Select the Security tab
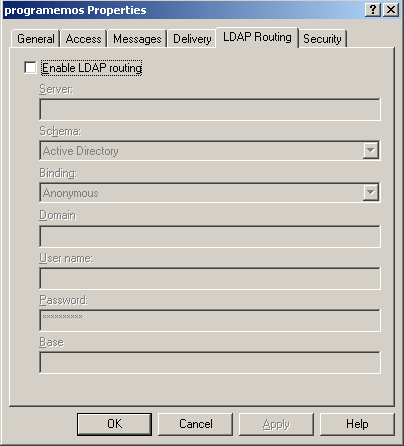 (322, 39)
